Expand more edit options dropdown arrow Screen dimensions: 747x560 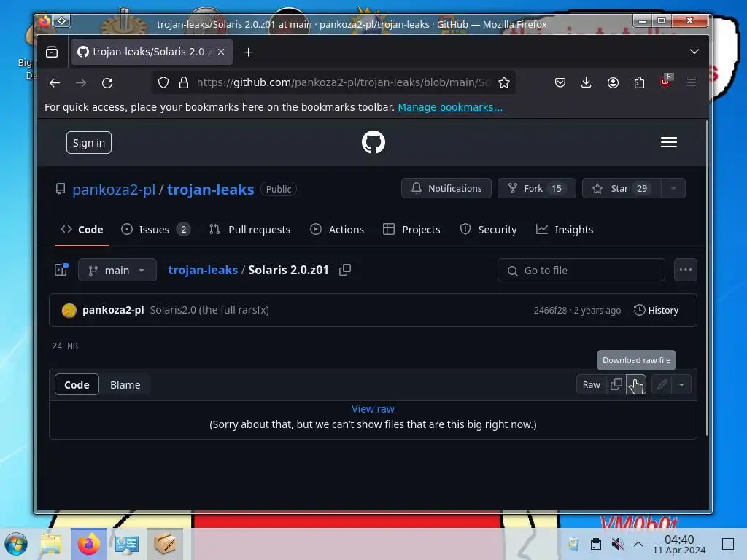[x=682, y=384]
